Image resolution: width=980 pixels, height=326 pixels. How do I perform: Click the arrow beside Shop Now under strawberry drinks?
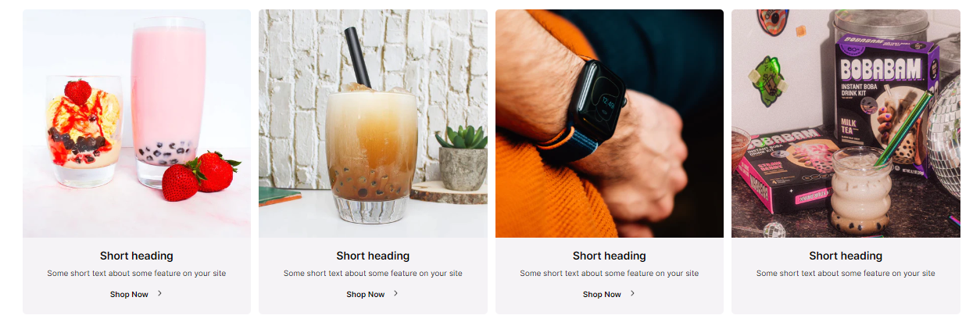click(159, 294)
